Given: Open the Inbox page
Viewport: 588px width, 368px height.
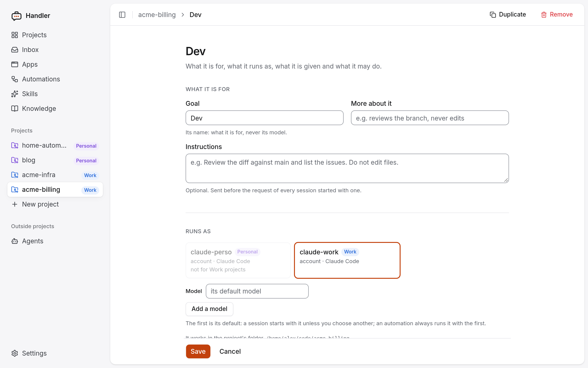Looking at the screenshot, I should click(x=55, y=50).
